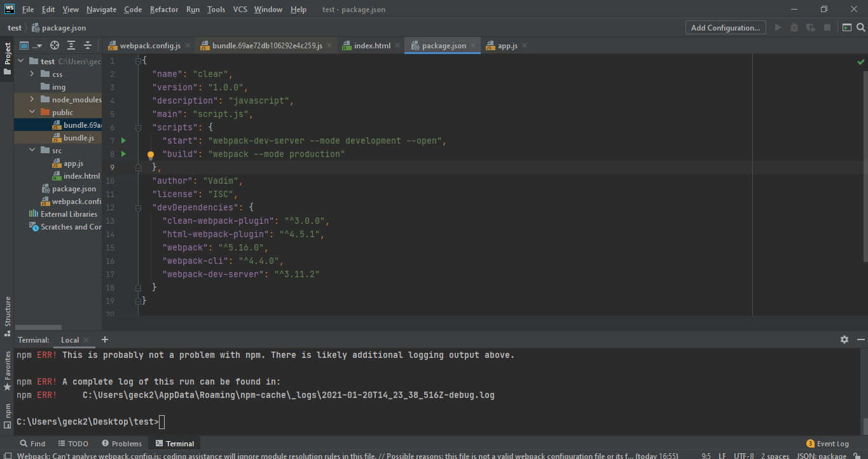Click the Locate/Select Opened File target icon

tap(55, 45)
